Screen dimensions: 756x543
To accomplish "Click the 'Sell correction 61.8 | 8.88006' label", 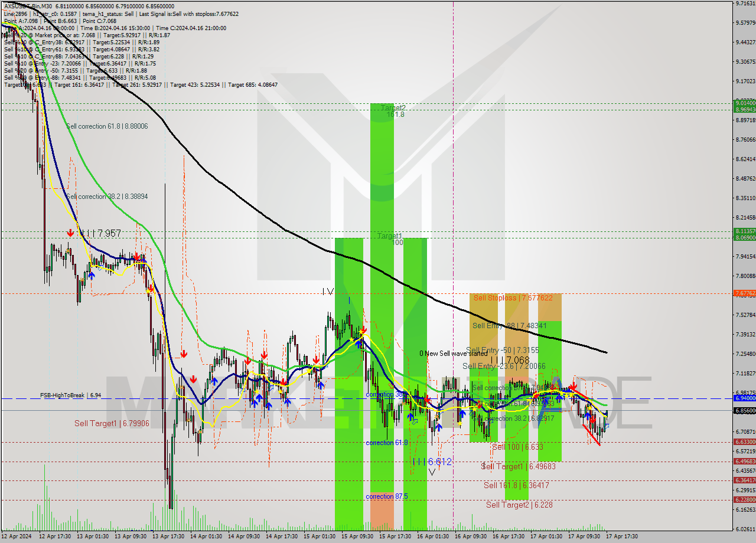I will tap(107, 126).
